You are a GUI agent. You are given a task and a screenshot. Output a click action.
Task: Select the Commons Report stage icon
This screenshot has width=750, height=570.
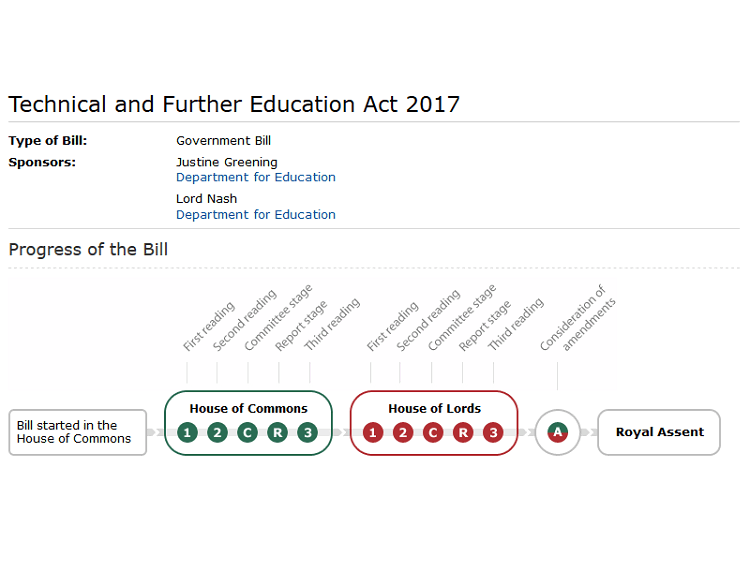pos(278,432)
